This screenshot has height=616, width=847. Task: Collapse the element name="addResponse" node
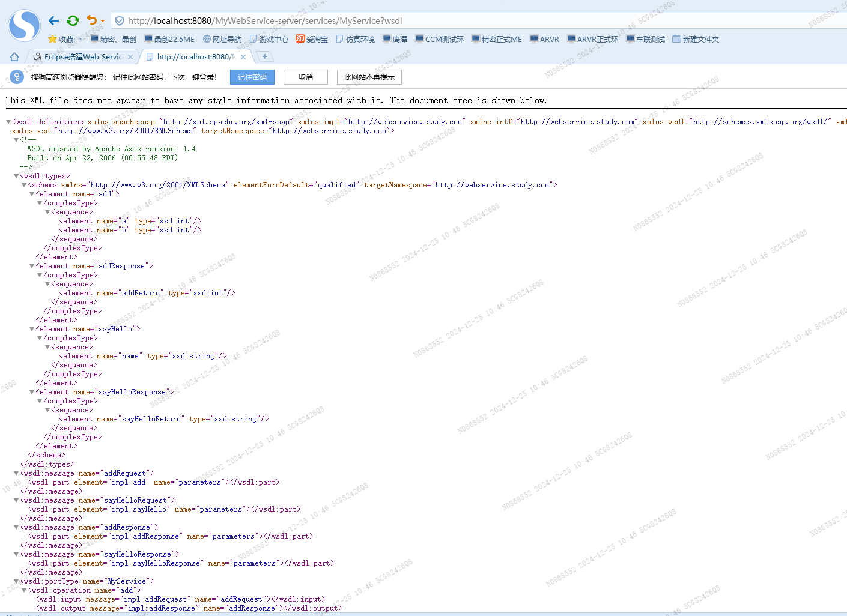[32, 266]
